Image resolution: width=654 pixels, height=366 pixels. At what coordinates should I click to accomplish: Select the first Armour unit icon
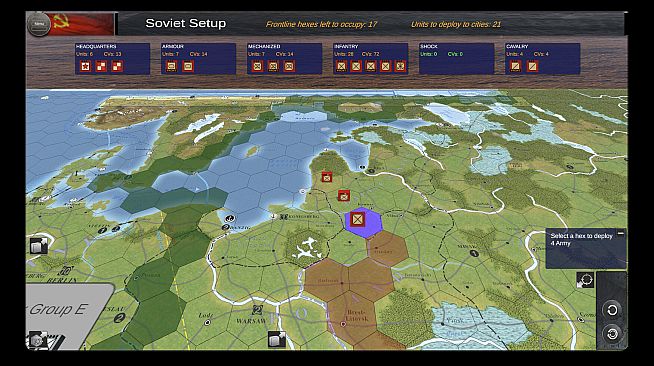[171, 66]
